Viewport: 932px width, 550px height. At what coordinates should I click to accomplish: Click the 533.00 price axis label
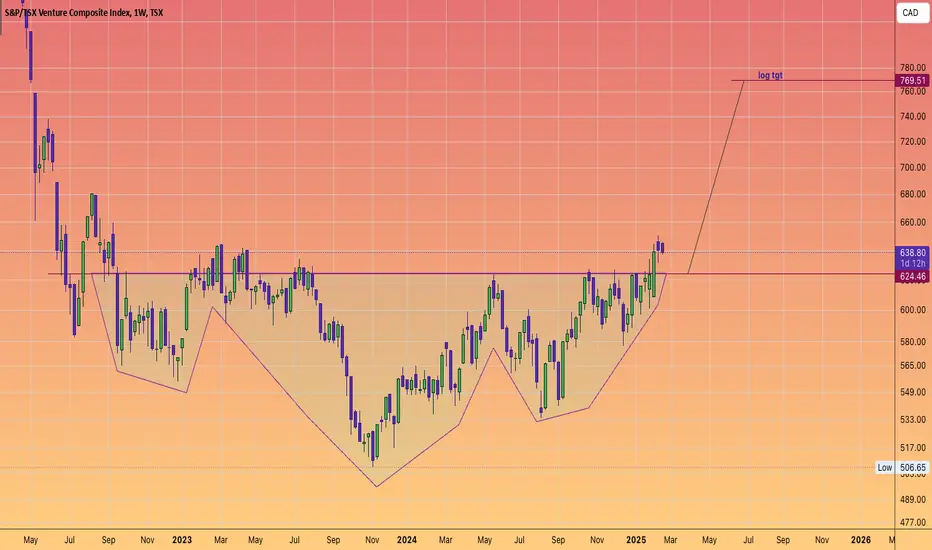[x=912, y=420]
